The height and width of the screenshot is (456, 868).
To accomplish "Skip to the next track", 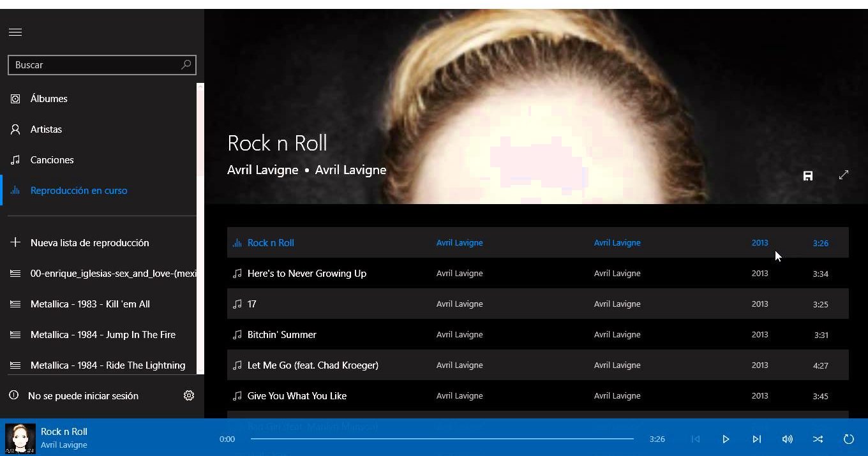I will pos(756,439).
